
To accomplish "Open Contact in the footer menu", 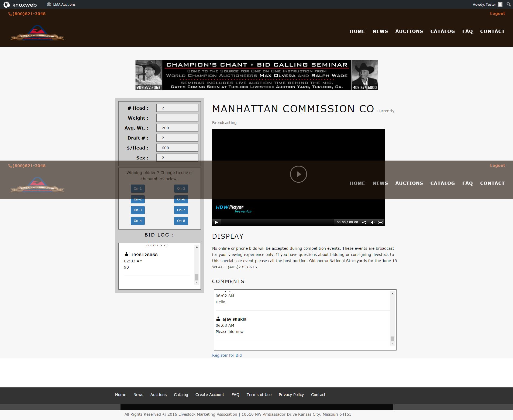I will click(318, 395).
